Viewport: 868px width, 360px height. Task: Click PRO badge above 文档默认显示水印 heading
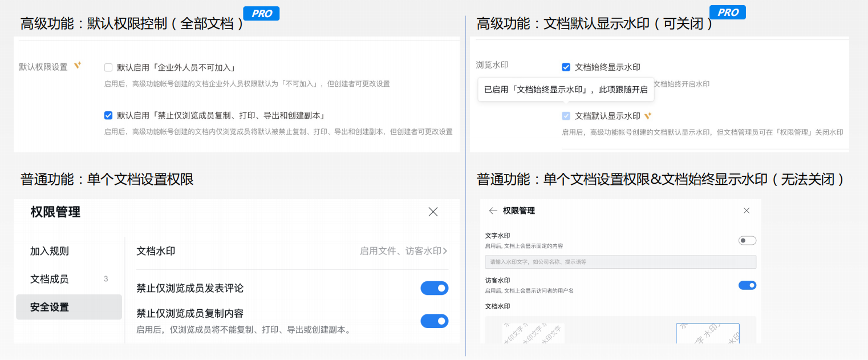727,12
